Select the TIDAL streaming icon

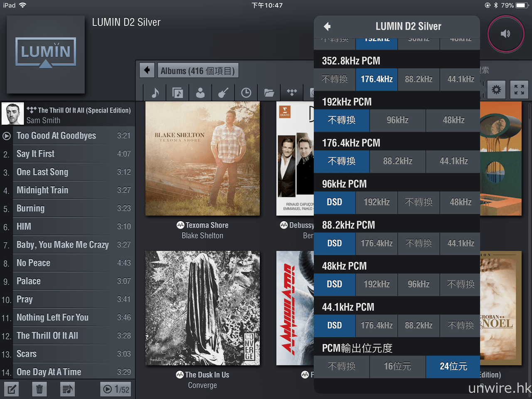pos(292,92)
